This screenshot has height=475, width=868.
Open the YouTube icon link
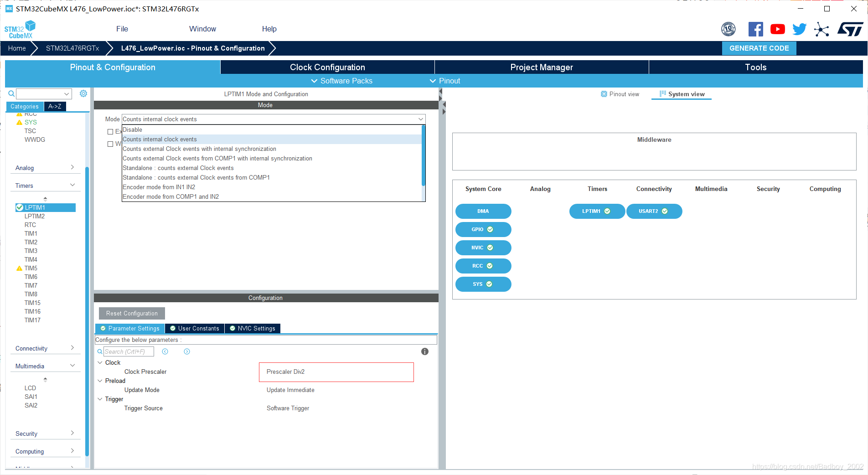(777, 29)
